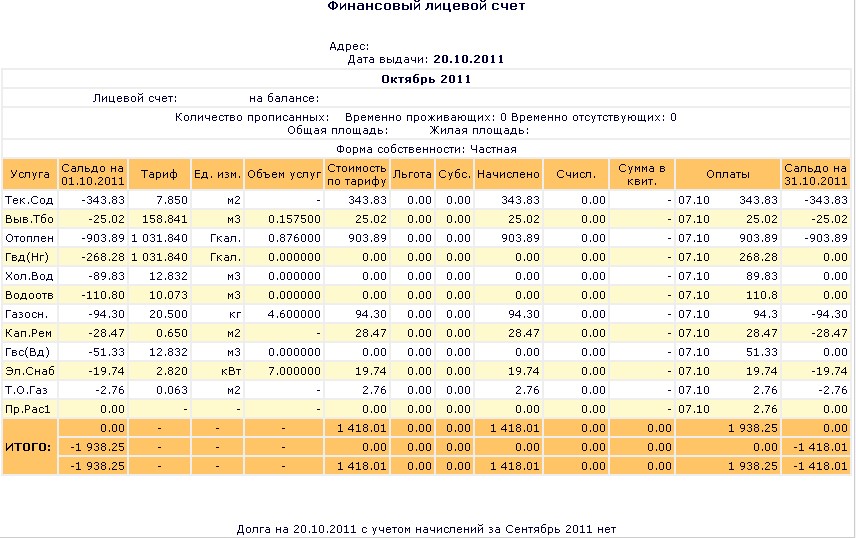Click payment '110.8' in Водоотв row

click(x=762, y=295)
